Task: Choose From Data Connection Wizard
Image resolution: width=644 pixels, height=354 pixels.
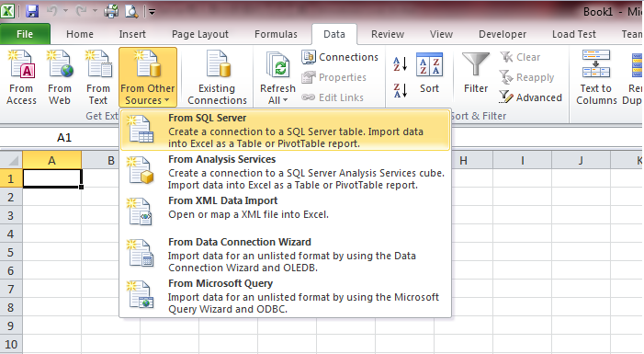Action: click(286, 255)
